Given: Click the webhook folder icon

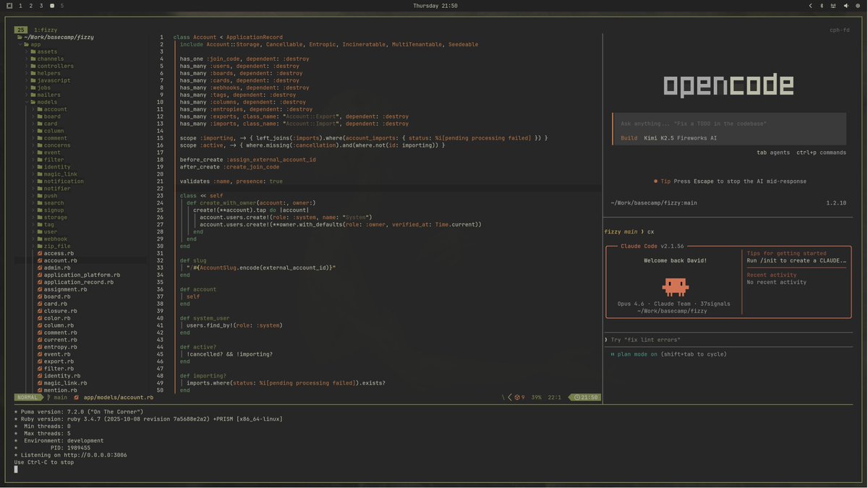Looking at the screenshot, I should tap(40, 239).
